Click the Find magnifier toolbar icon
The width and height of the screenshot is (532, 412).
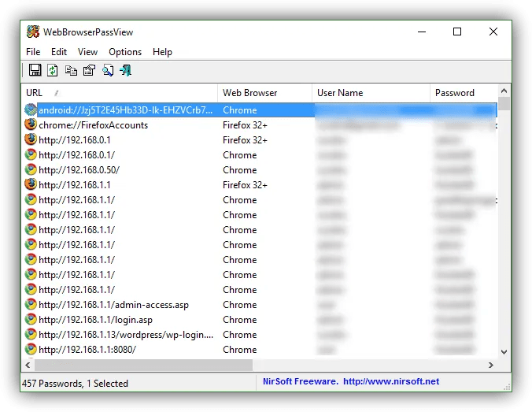point(108,70)
